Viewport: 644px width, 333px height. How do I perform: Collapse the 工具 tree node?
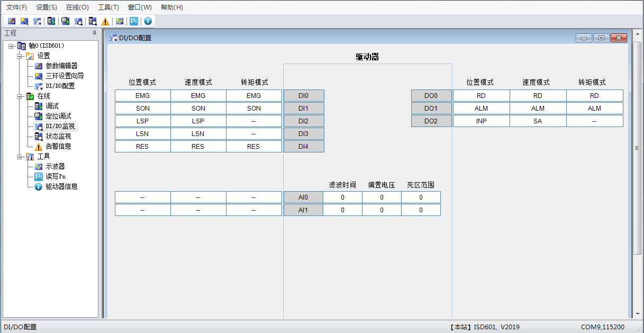point(20,156)
